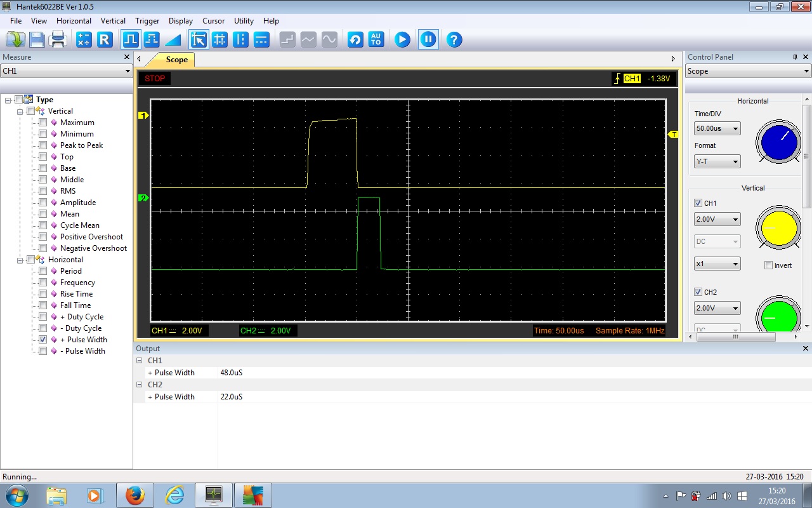
Task: Open the Trigger menu
Action: tap(147, 21)
